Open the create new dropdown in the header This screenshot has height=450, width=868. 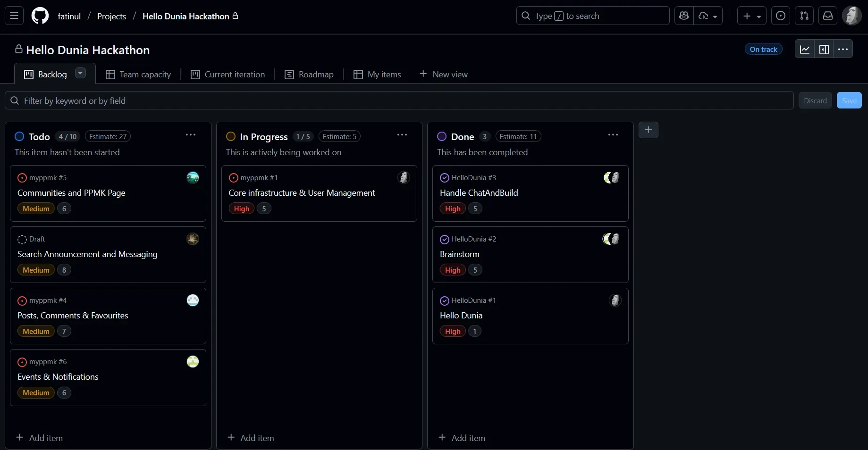tap(750, 16)
